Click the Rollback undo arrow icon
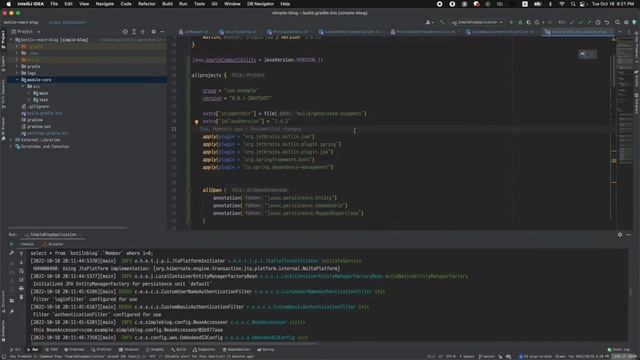 coord(607,22)
